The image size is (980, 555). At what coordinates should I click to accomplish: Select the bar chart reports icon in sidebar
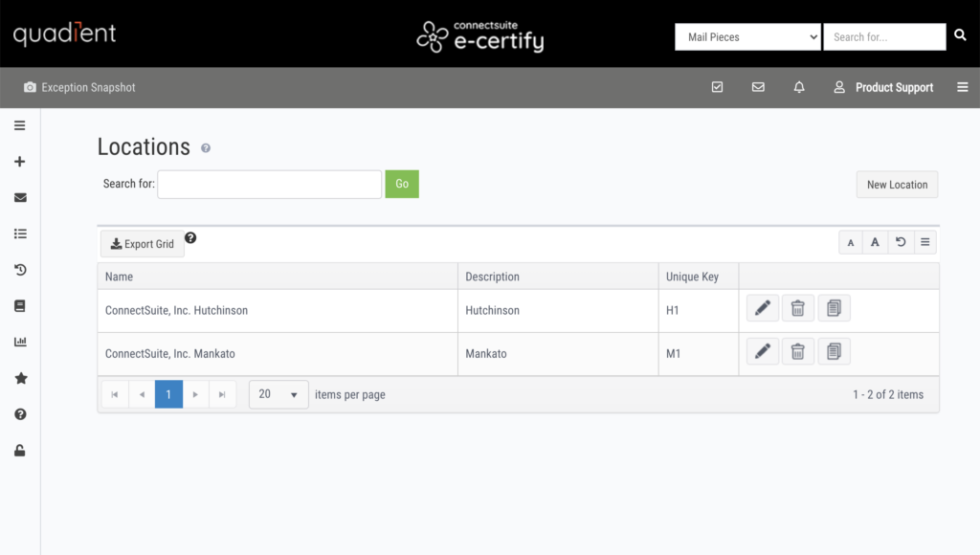click(x=19, y=342)
